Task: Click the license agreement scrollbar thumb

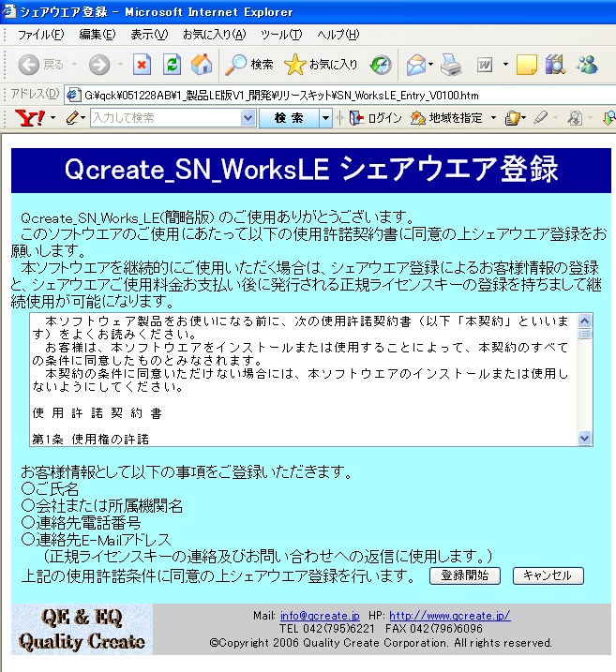Action: (585, 334)
